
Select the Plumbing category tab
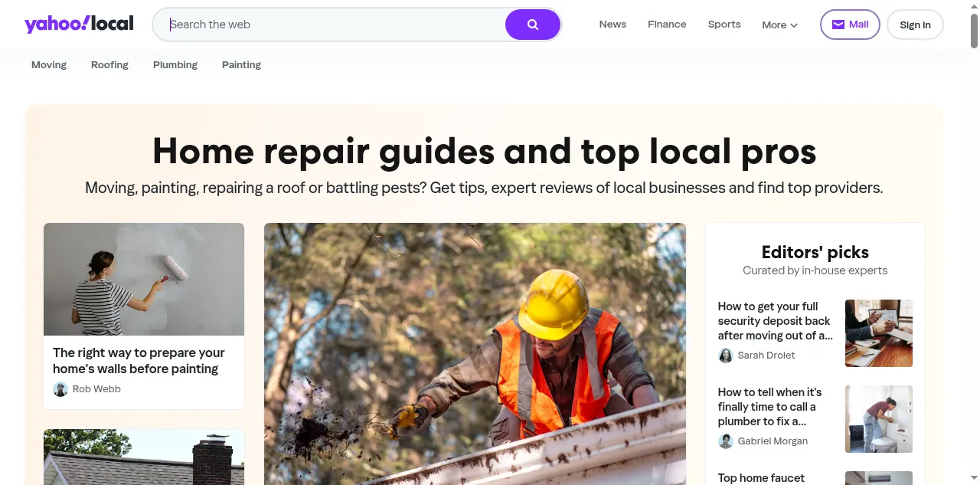pyautogui.click(x=175, y=65)
